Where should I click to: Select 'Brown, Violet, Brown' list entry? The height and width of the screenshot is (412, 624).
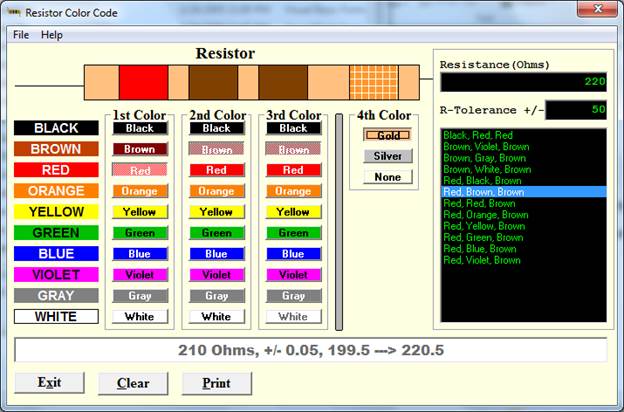(x=486, y=147)
